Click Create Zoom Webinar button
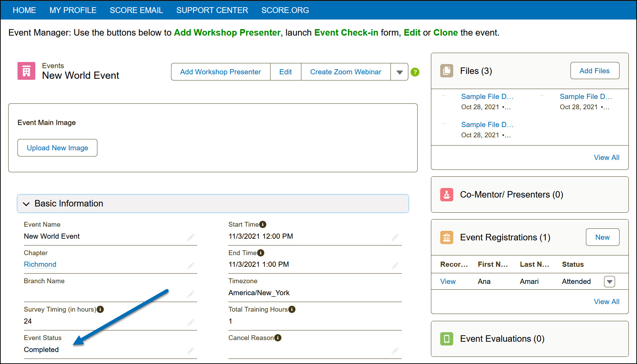The image size is (637, 364). pyautogui.click(x=346, y=72)
